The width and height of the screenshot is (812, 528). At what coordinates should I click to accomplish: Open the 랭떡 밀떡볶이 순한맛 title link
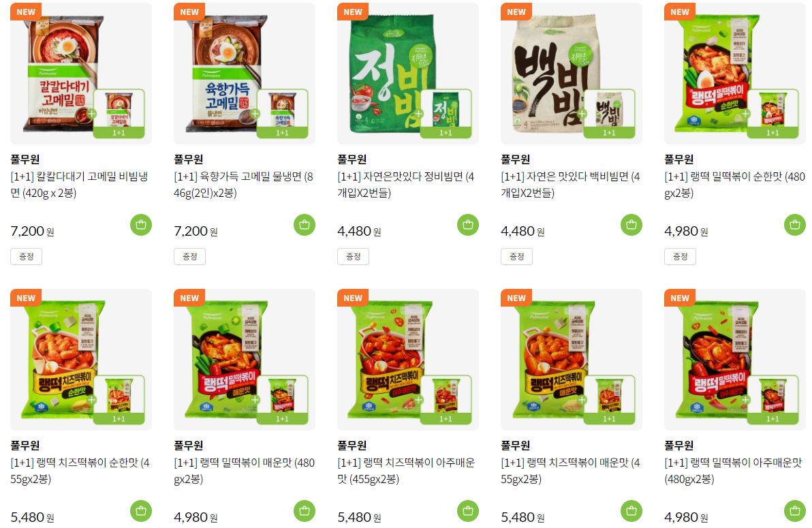pyautogui.click(x=734, y=185)
